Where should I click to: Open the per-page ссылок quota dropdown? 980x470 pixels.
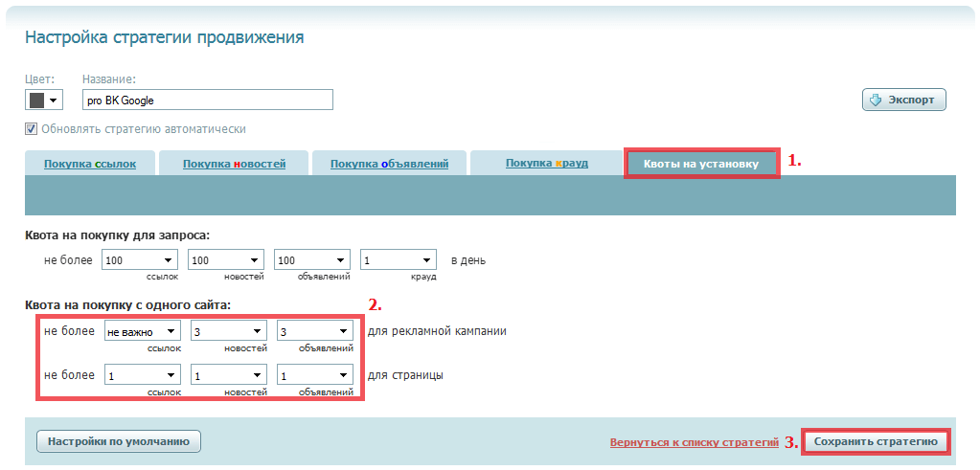[x=143, y=376]
